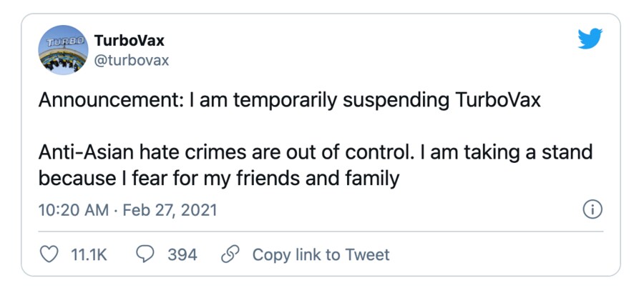Select the "Copy link to Tweet" label
The width and height of the screenshot is (644, 293).
[321, 254]
